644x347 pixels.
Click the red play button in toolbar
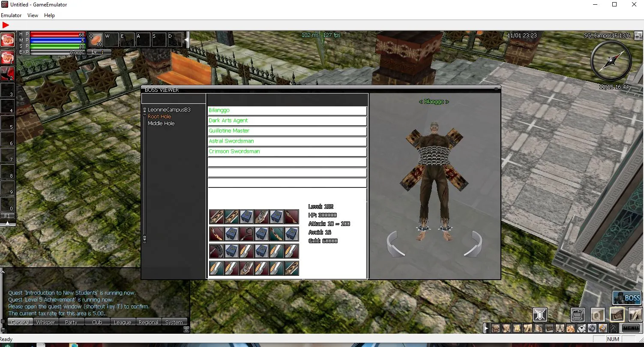point(6,25)
